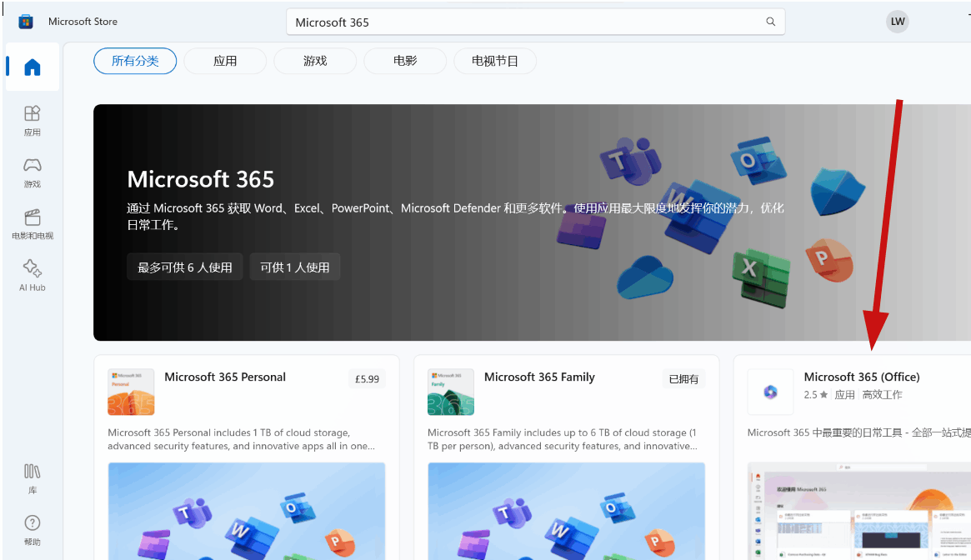Select the 所有分类 (All categories) filter tab
This screenshot has width=971, height=560.
pyautogui.click(x=135, y=61)
